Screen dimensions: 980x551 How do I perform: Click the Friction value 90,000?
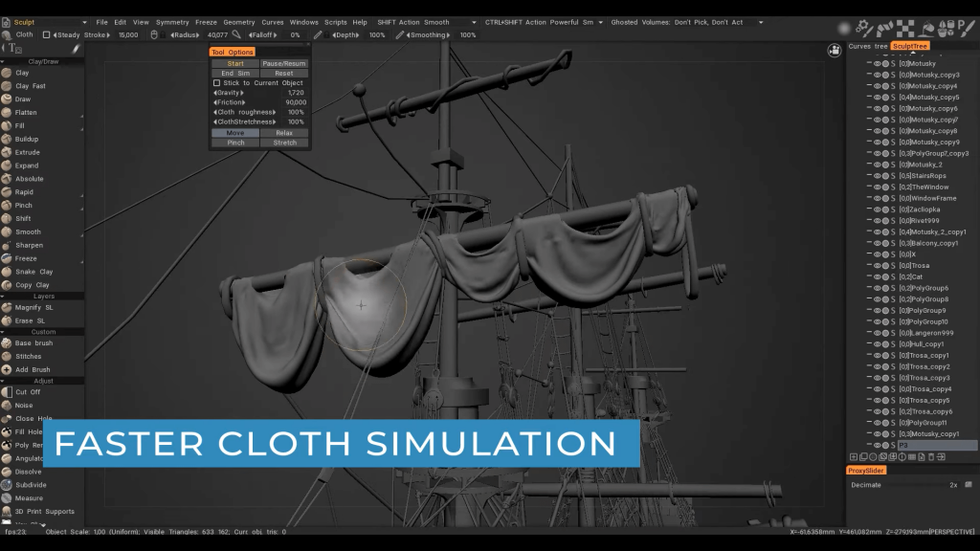(296, 102)
